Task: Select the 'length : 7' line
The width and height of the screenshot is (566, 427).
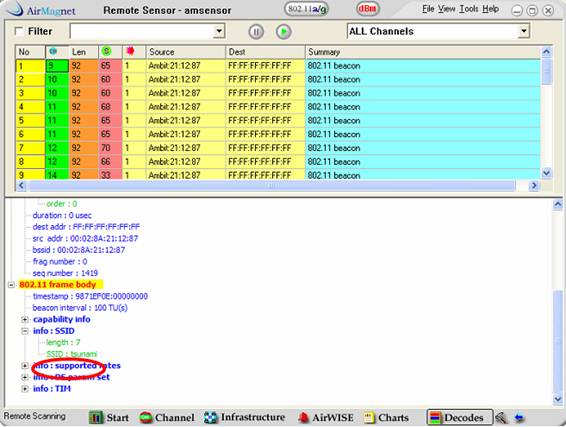Action: click(63, 343)
